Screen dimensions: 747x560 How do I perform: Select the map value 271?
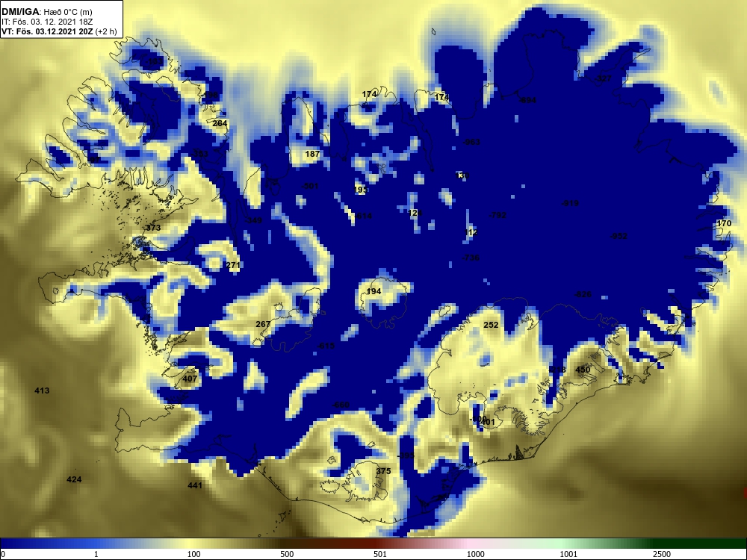point(233,265)
